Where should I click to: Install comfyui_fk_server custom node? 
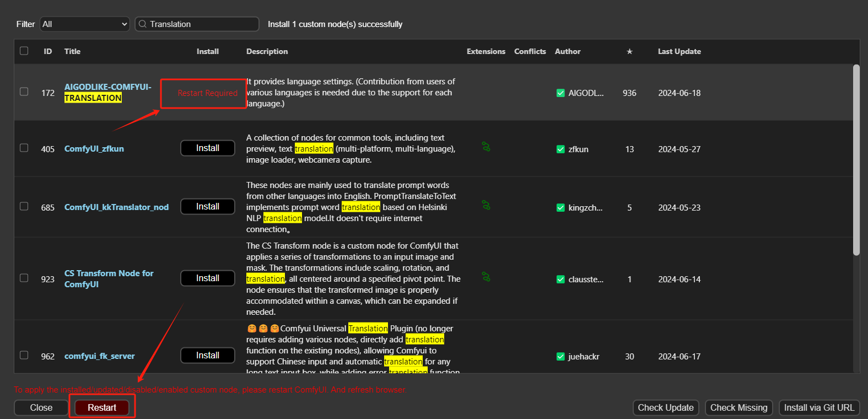tap(208, 356)
